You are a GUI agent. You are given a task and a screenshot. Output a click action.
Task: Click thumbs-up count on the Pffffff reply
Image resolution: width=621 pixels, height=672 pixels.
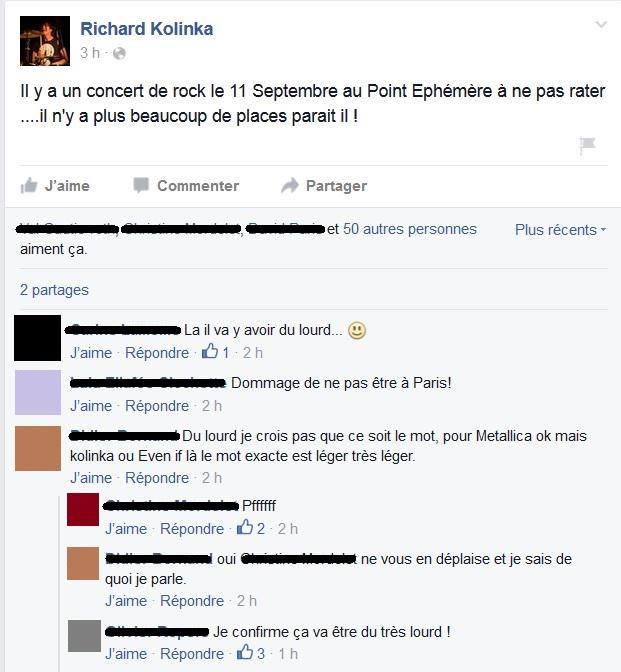251,528
